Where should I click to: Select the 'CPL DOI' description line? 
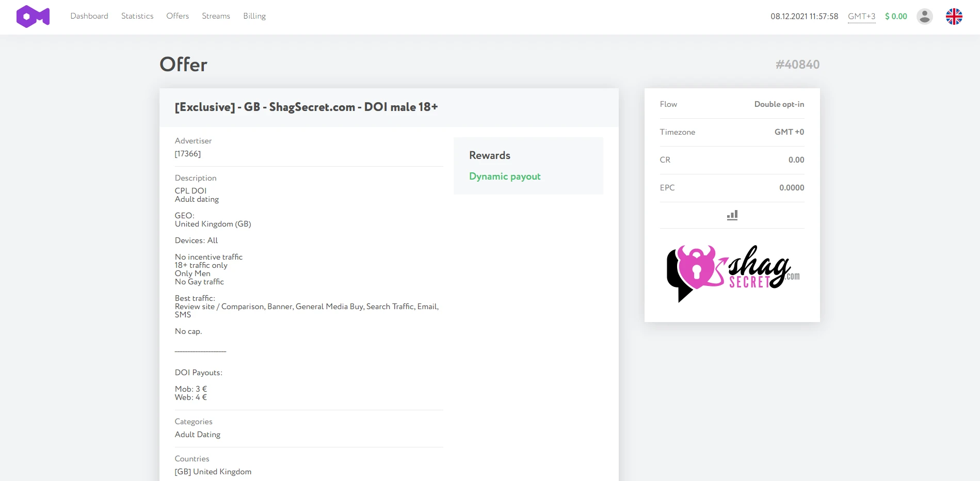click(190, 191)
